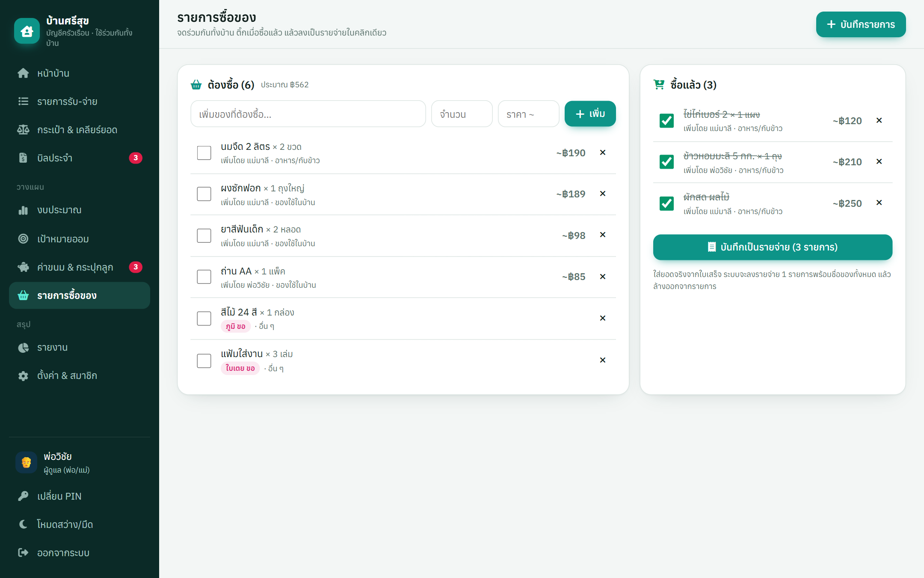
Task: Delete ถ่าน AA item with X icon
Action: point(603,277)
